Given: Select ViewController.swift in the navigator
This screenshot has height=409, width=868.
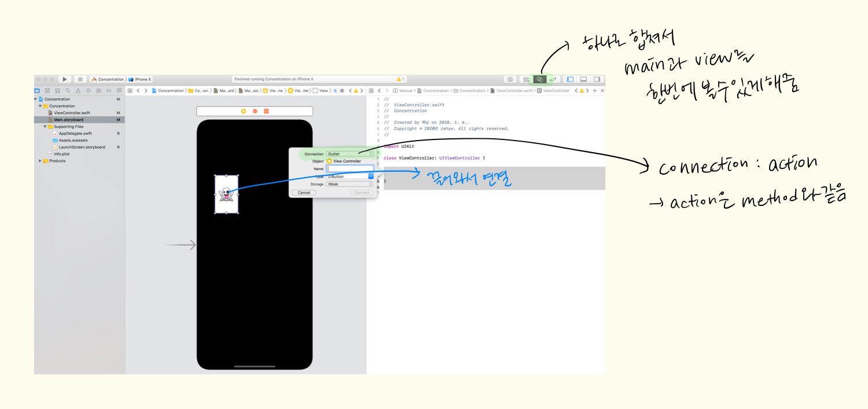Looking at the screenshot, I should [x=68, y=113].
